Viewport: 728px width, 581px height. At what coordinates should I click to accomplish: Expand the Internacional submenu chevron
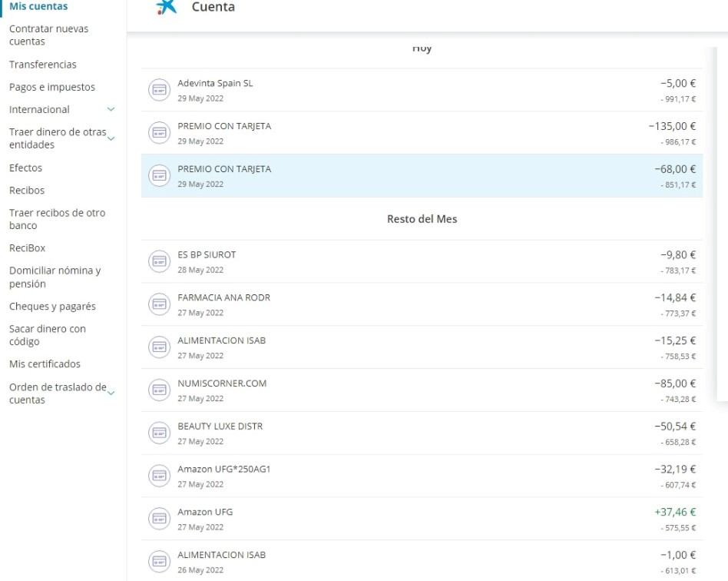pos(111,110)
